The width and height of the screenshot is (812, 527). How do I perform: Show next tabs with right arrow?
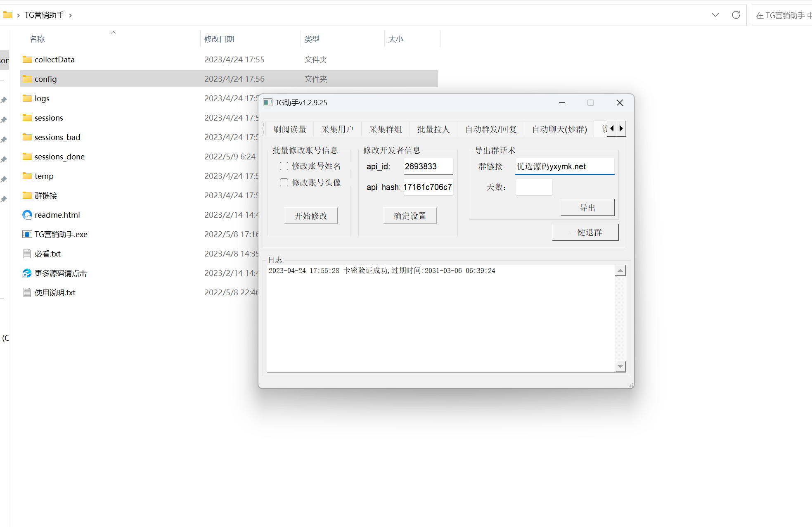pos(621,128)
